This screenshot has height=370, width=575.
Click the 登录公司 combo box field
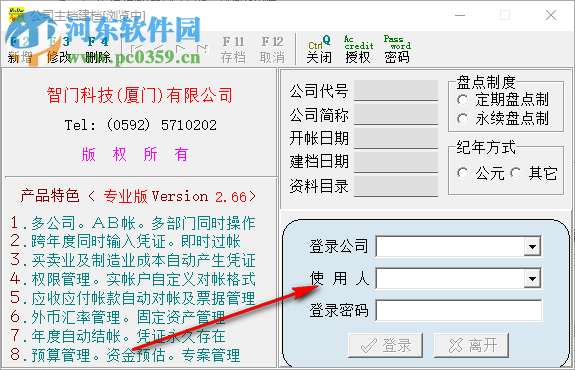[x=458, y=247]
